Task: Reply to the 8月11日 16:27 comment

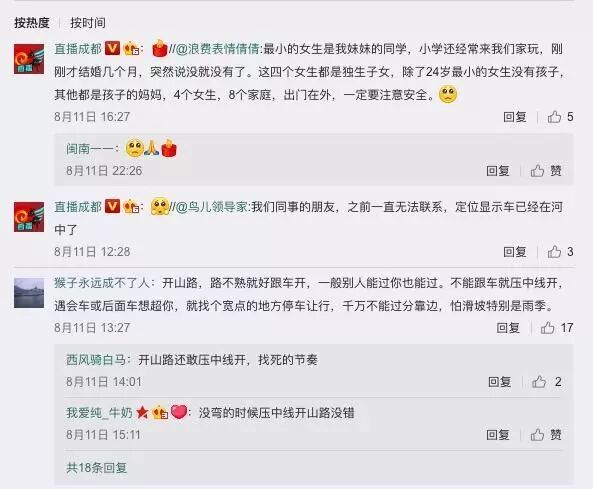Action: 515,117
